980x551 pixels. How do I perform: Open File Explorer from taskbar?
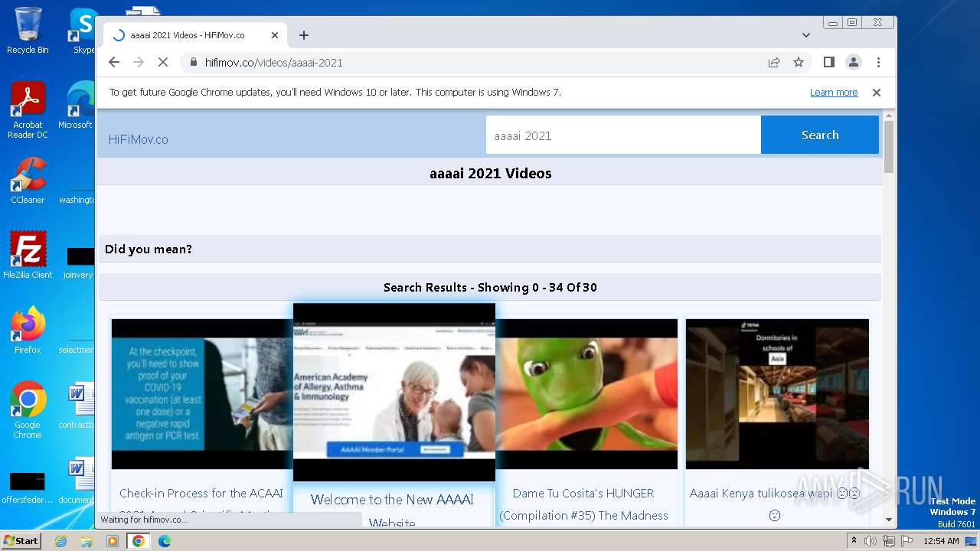(87, 541)
